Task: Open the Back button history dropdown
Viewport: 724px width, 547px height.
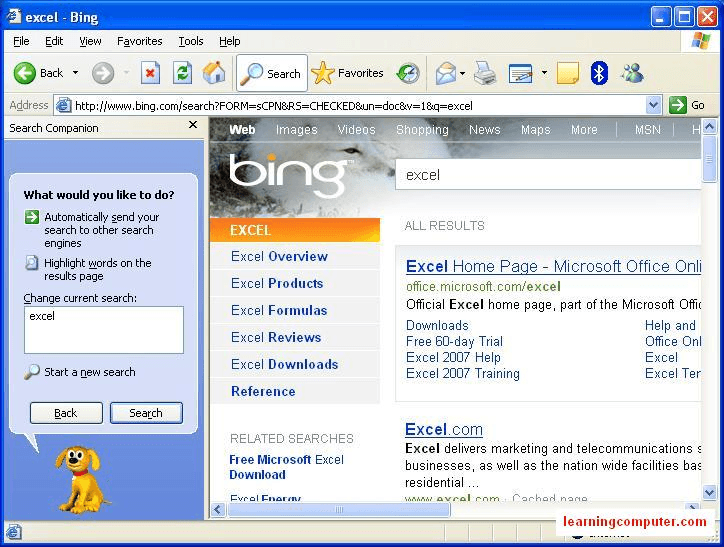Action: click(75, 73)
